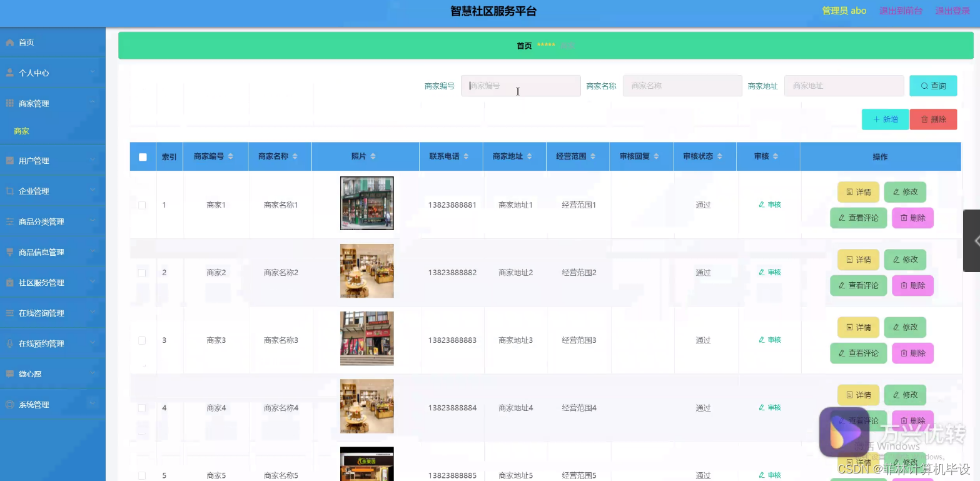The height and width of the screenshot is (481, 980).
Task: Expand 用户管理 using its chevron
Action: [93, 160]
